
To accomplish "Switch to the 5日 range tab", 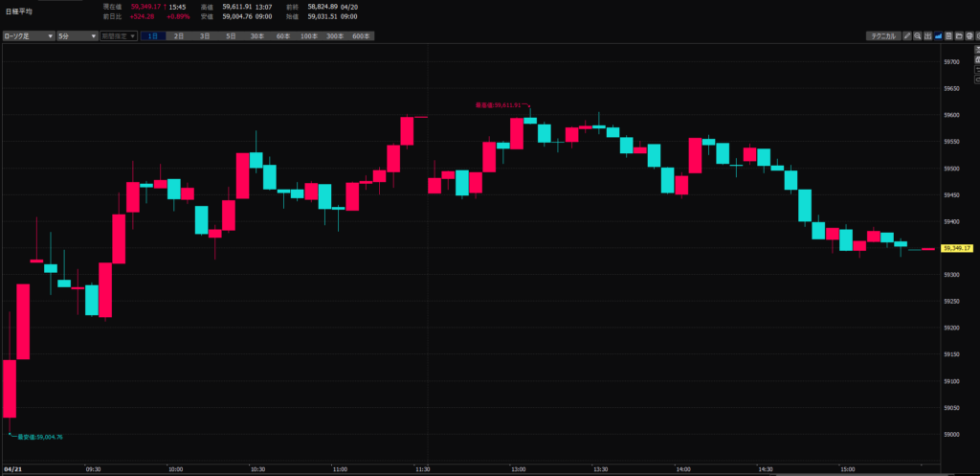I will point(231,35).
